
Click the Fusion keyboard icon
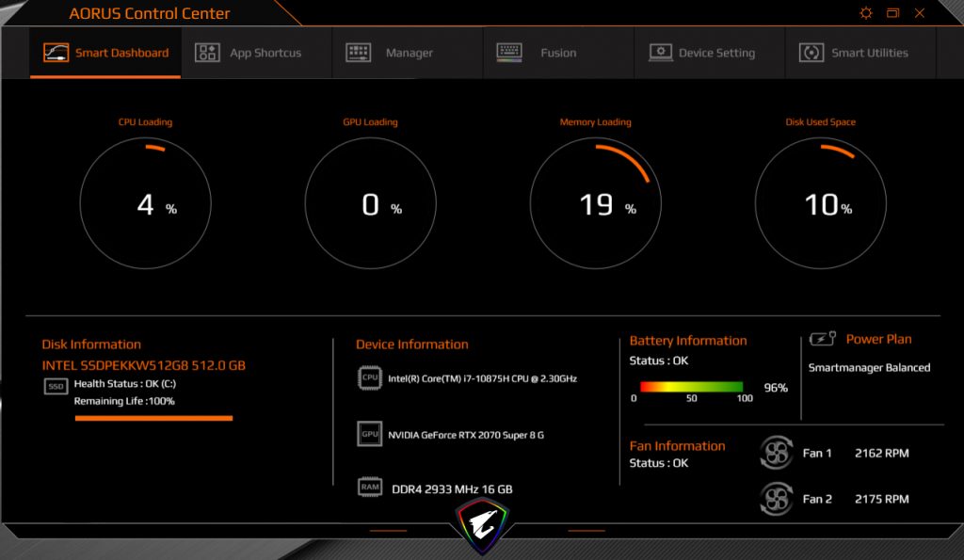tap(509, 53)
